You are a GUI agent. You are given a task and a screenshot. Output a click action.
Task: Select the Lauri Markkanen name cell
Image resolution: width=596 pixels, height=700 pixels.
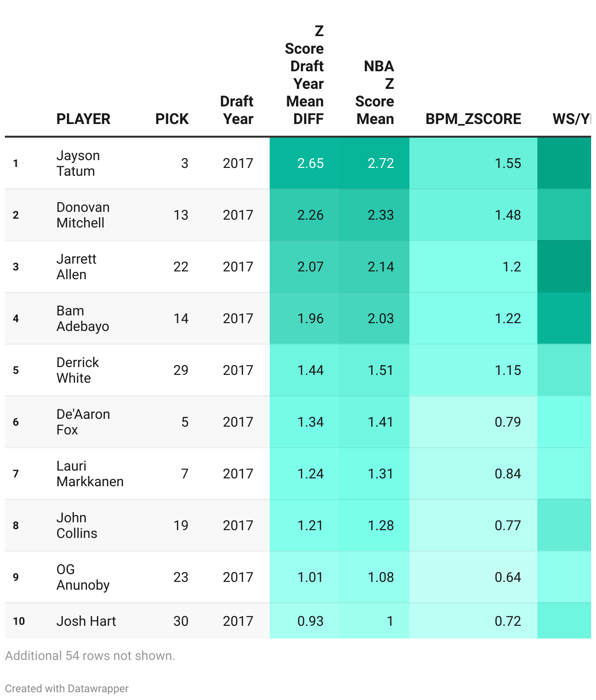pos(90,474)
